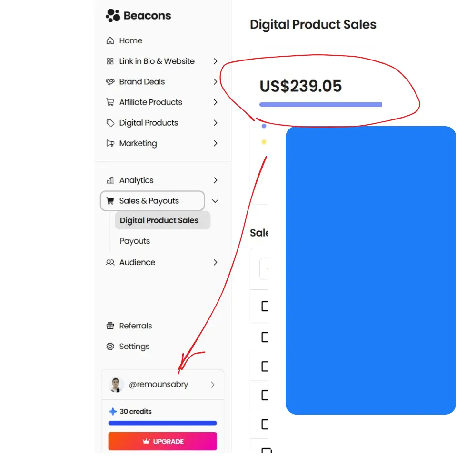
Task: Click the Marketing megaphone icon
Action: 110,143
